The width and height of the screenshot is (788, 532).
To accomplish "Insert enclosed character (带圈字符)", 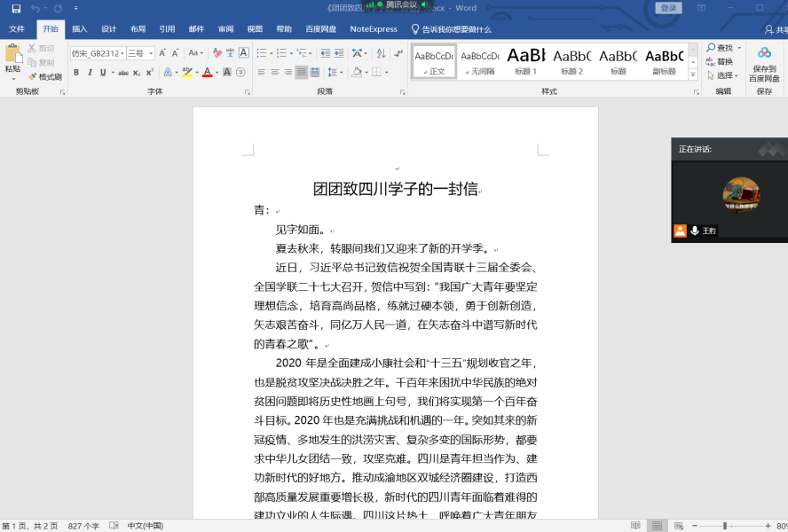I will click(240, 73).
